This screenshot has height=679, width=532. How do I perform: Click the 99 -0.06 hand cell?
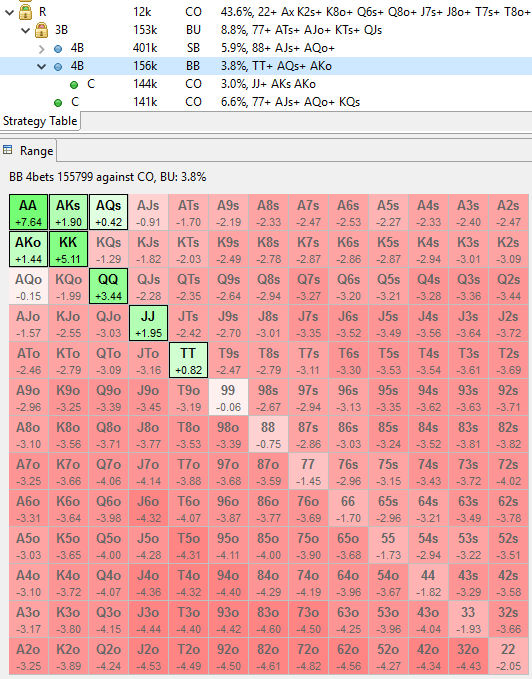click(228, 397)
